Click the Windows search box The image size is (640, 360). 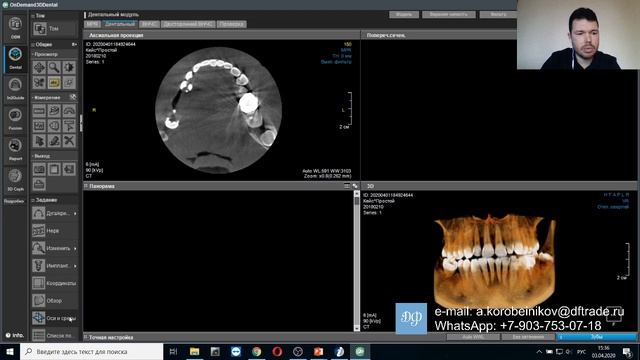[92, 351]
